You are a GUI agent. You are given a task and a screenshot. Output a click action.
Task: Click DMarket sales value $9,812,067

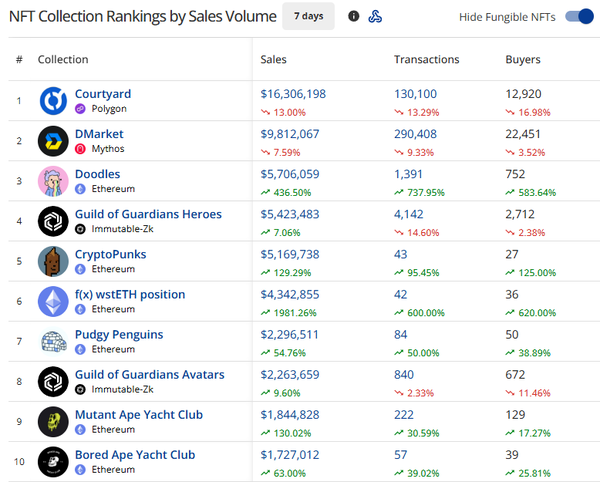(290, 134)
